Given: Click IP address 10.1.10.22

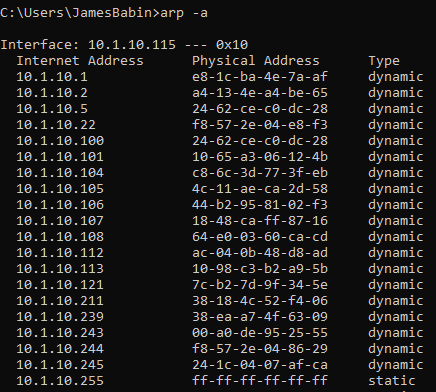Looking at the screenshot, I should [x=56, y=125].
